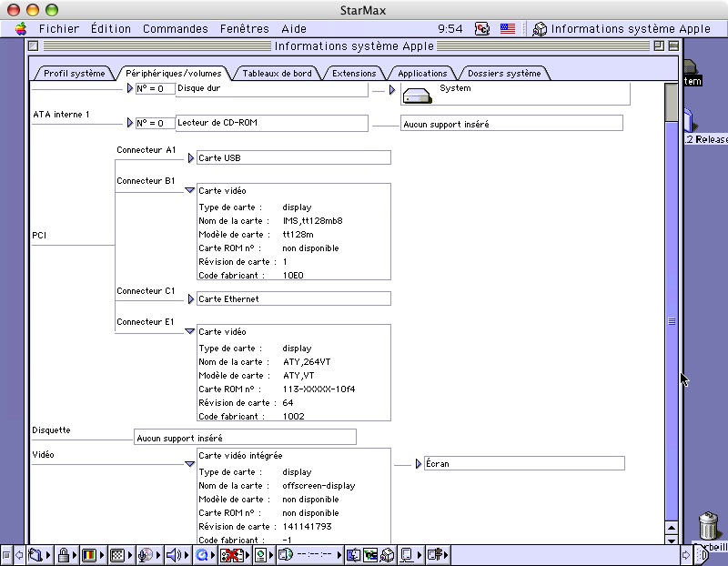Viewport: 728px width, 566px height.
Task: Open the location signpost control strip module
Action: tap(438, 555)
